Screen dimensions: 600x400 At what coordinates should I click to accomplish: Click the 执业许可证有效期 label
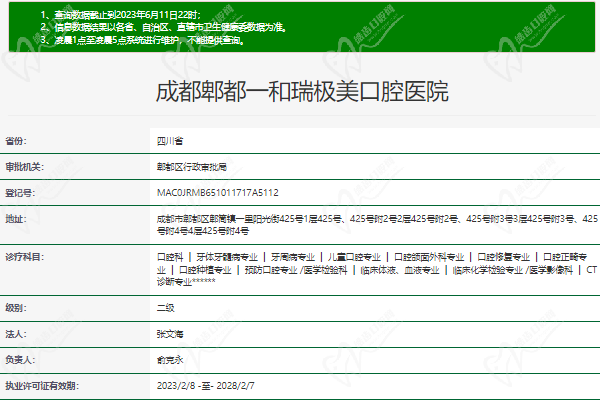tap(42, 386)
